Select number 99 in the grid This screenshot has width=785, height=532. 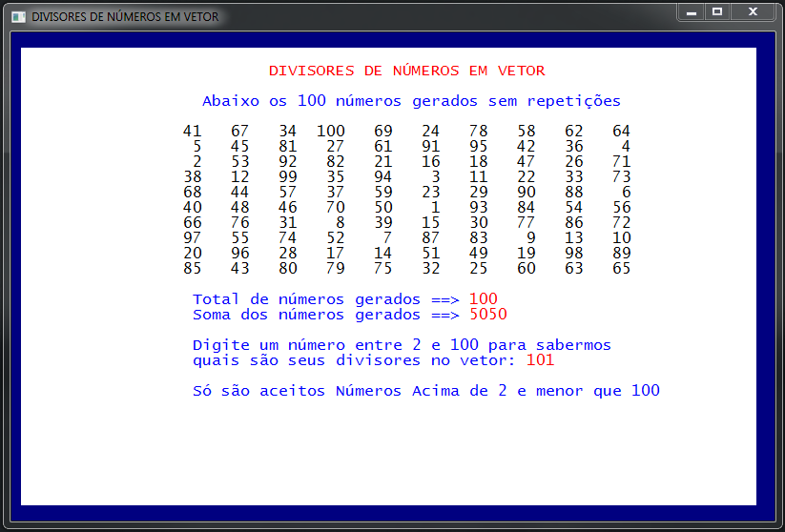[288, 177]
